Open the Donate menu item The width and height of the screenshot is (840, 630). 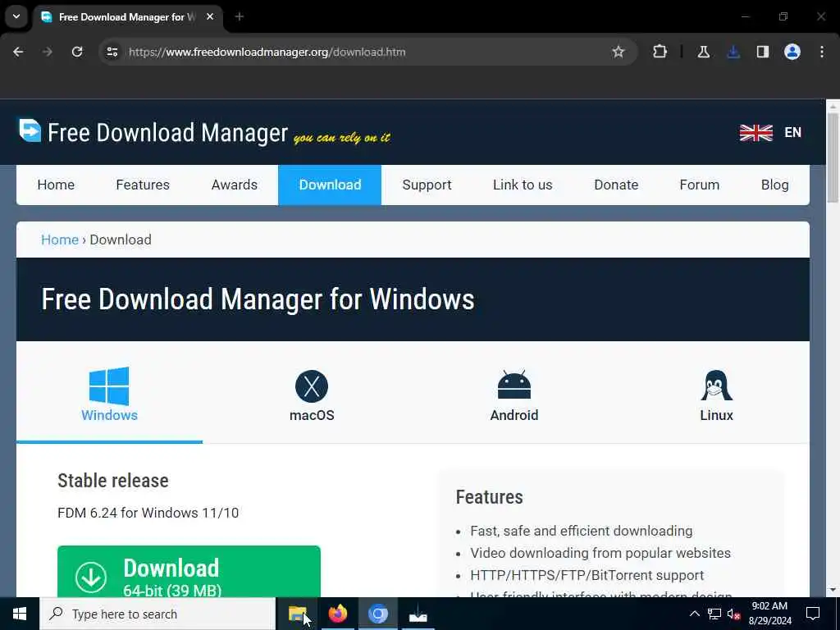coord(616,185)
